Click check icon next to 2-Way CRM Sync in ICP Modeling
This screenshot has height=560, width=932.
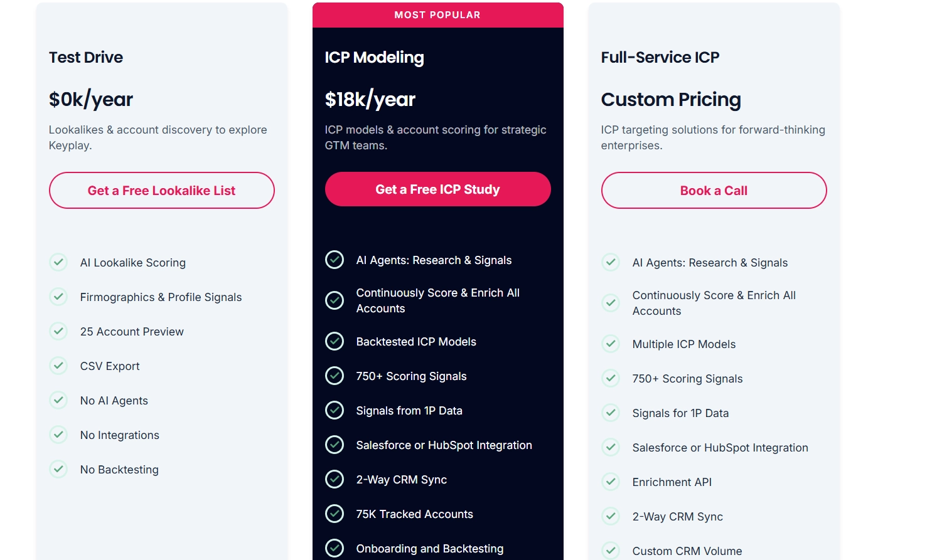(x=335, y=479)
